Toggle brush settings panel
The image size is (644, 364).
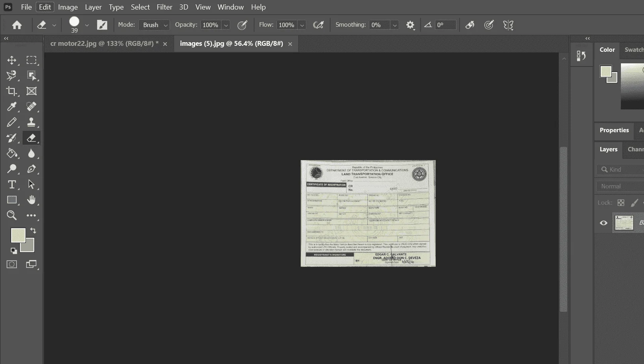coord(102,25)
